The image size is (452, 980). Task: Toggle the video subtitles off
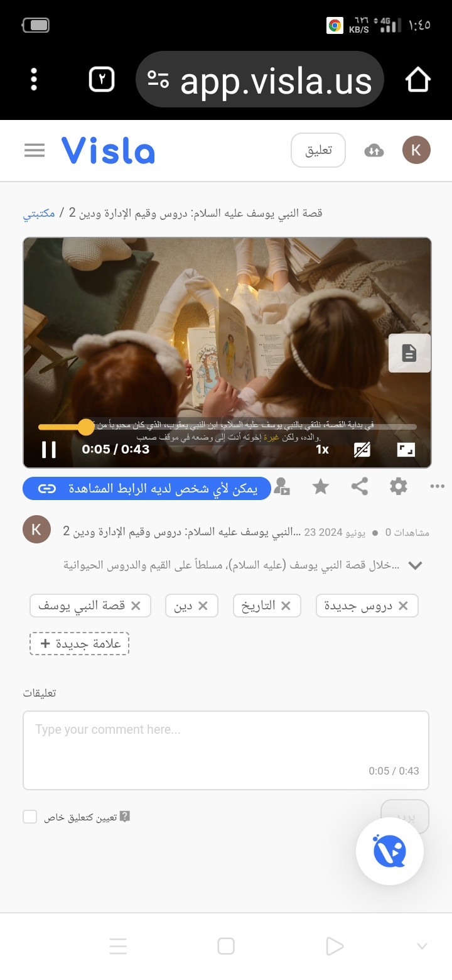coord(362,449)
